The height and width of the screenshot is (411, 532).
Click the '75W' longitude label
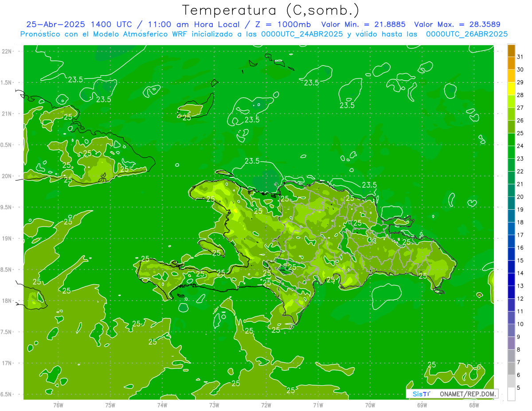[x=110, y=405]
